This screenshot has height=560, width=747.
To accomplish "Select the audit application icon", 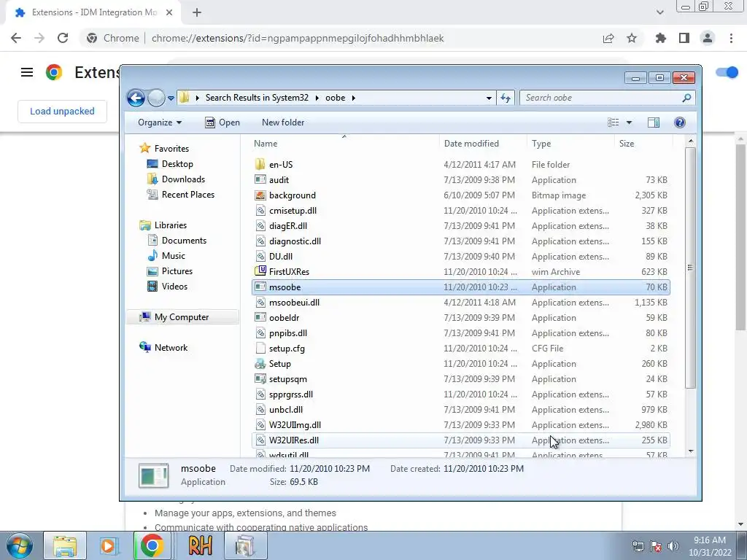I will [260, 179].
